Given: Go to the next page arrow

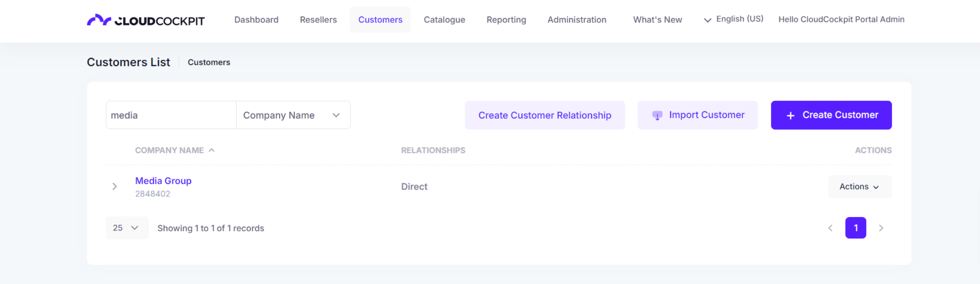Looking at the screenshot, I should click(881, 228).
